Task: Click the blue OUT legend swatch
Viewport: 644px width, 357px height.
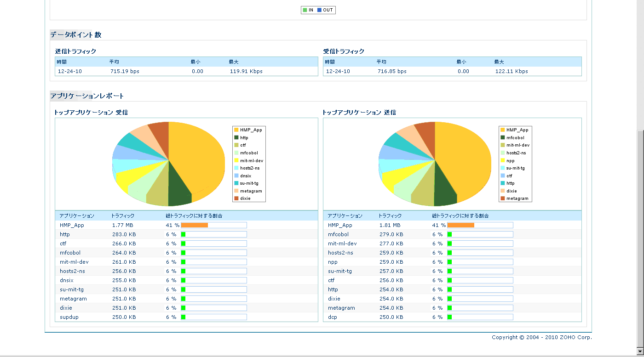Action: pyautogui.click(x=319, y=10)
